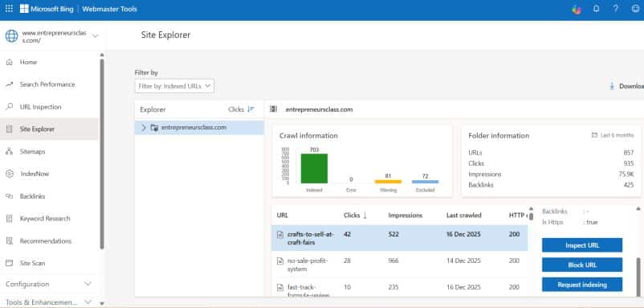
Task: Expand the entrepreneursclass.com tree node
Action: pyautogui.click(x=144, y=128)
